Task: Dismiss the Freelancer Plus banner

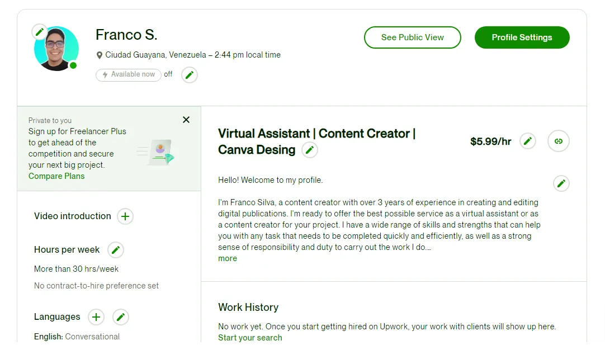Action: click(186, 120)
